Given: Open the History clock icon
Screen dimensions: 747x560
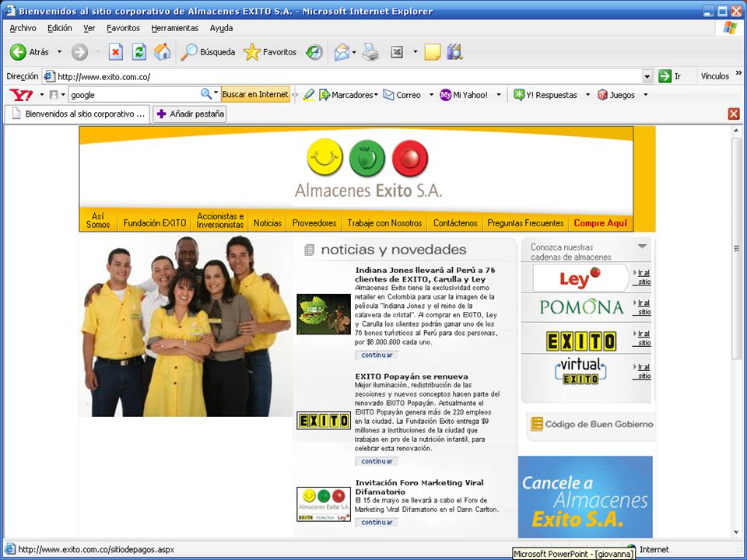Looking at the screenshot, I should [314, 52].
